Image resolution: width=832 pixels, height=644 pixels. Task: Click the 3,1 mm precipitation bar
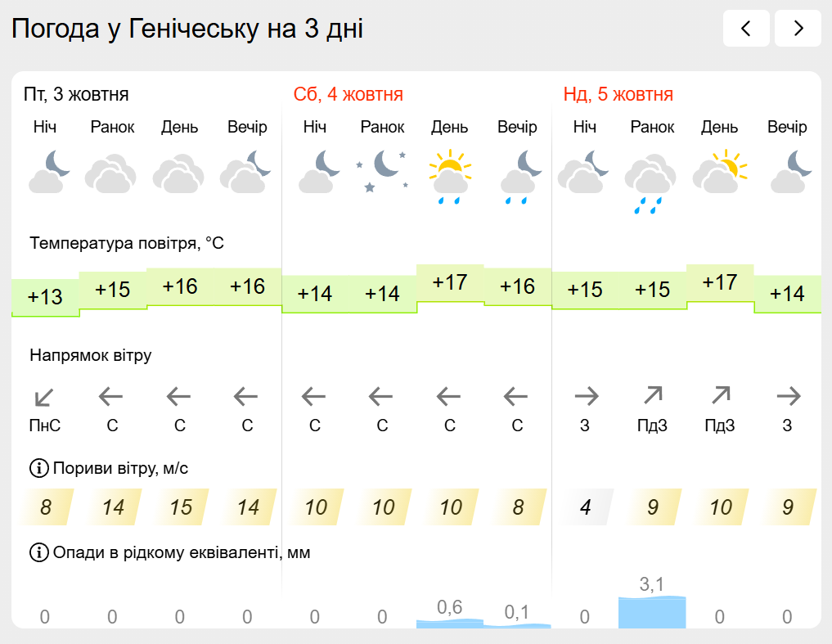pyautogui.click(x=652, y=612)
